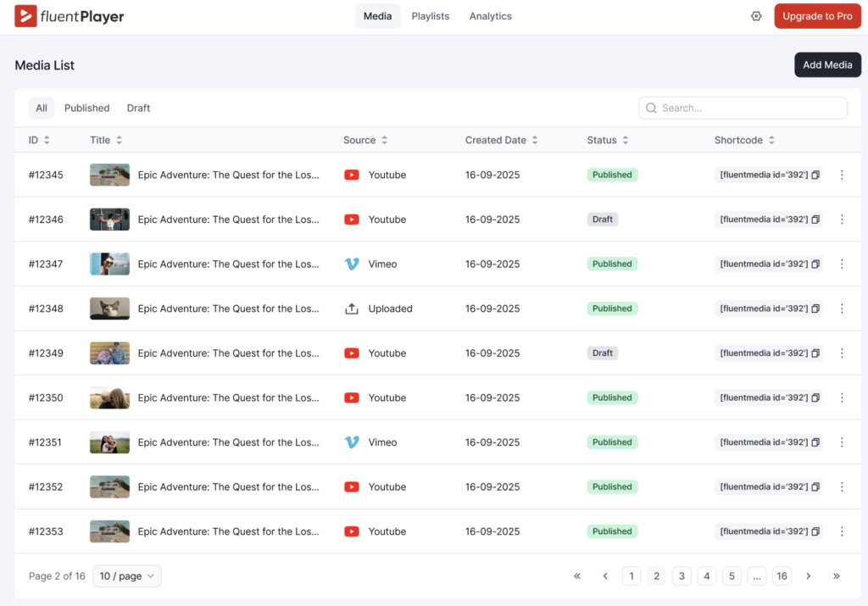Click the thumbnail for media #12348
The width and height of the screenshot is (868, 606).
(108, 309)
